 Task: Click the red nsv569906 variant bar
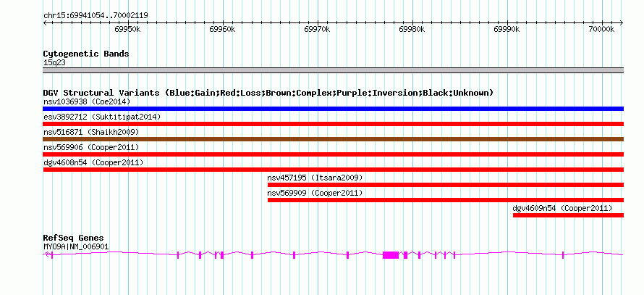tap(333, 154)
